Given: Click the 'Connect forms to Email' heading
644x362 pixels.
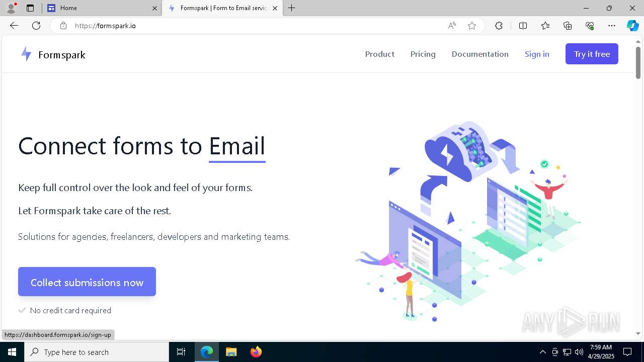Looking at the screenshot, I should 142,146.
